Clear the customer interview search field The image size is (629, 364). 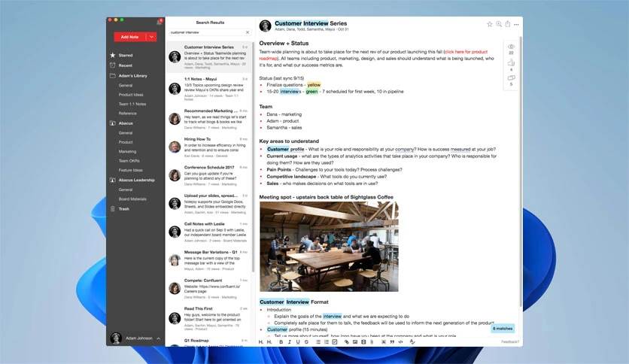pyautogui.click(x=247, y=32)
